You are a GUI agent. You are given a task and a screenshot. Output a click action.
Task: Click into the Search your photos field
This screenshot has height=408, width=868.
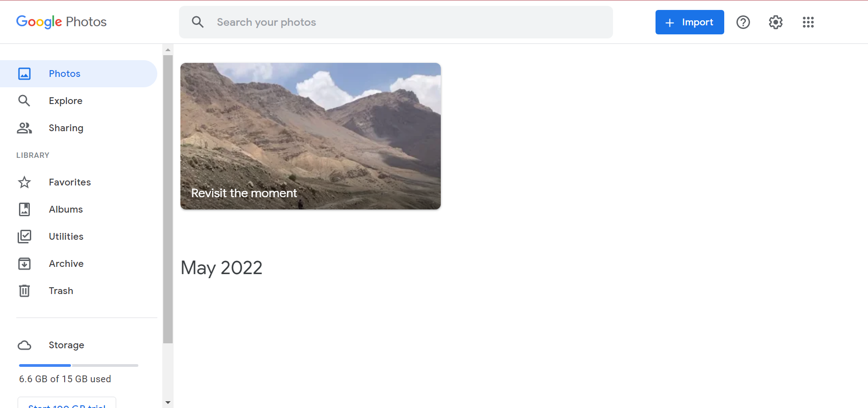pyautogui.click(x=396, y=22)
